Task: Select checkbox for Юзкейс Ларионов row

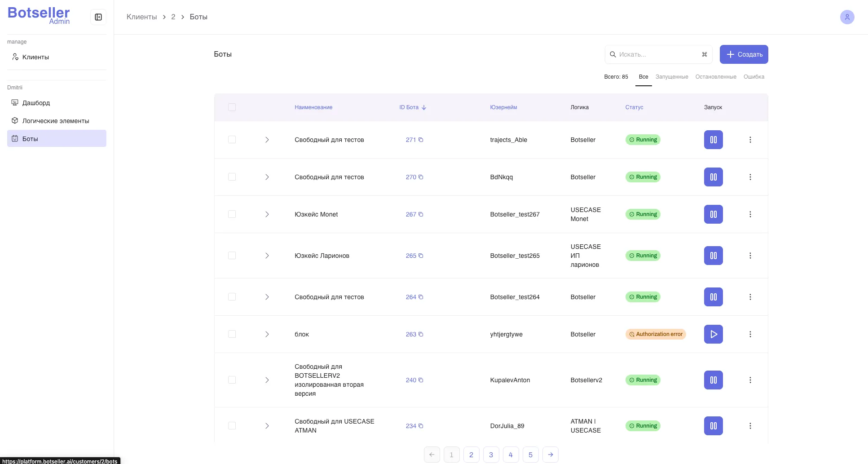Action: [232, 256]
